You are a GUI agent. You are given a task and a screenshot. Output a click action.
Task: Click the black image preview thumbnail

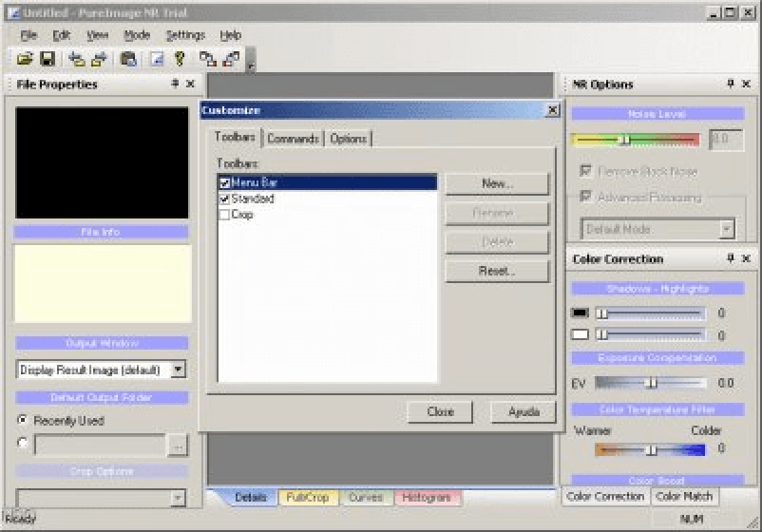[102, 162]
